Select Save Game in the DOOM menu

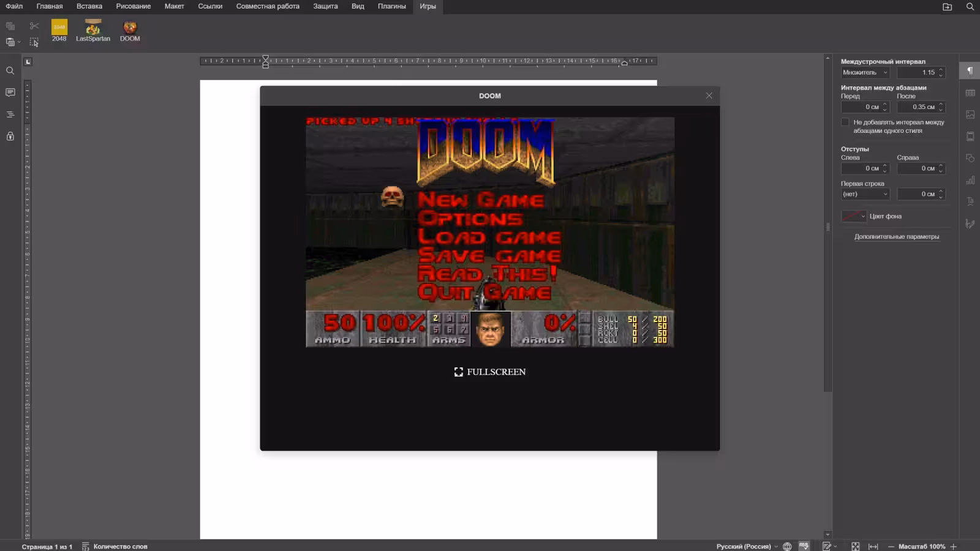click(489, 255)
